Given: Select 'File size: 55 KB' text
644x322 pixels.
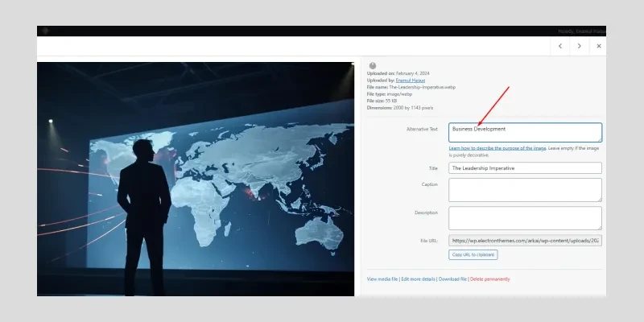Looking at the screenshot, I should coord(382,101).
